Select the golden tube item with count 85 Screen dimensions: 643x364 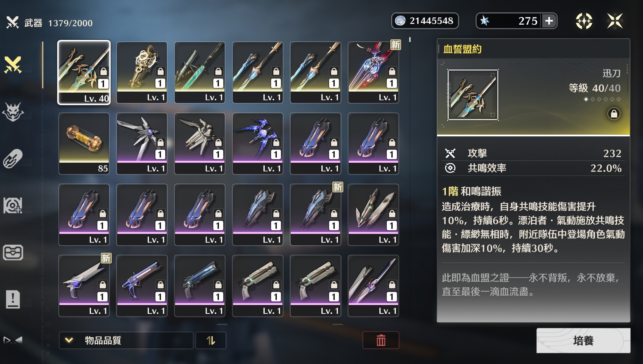(84, 143)
